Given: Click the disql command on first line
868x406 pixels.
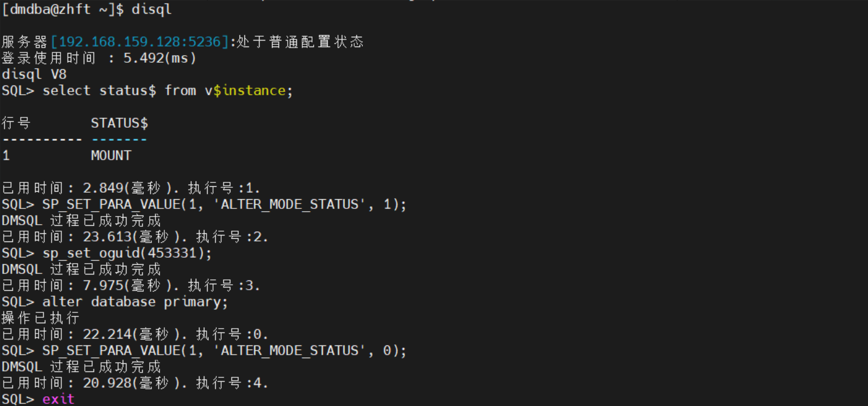Looking at the screenshot, I should click(x=151, y=9).
